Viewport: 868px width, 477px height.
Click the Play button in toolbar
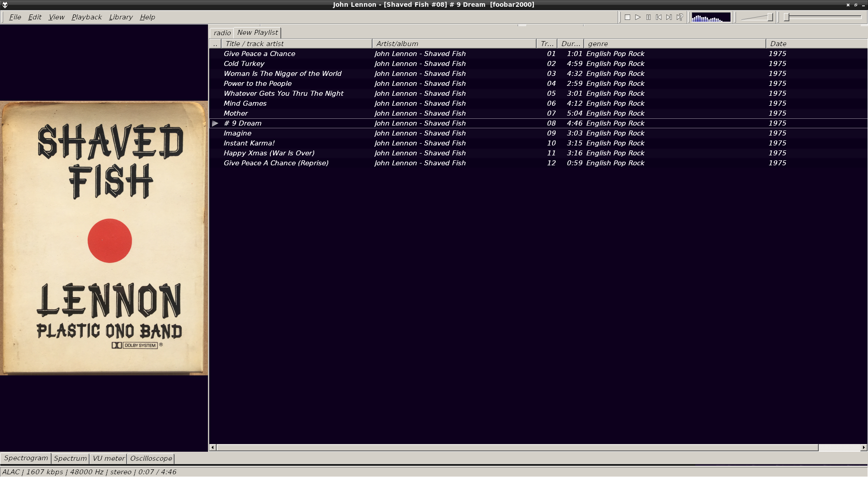click(x=638, y=17)
